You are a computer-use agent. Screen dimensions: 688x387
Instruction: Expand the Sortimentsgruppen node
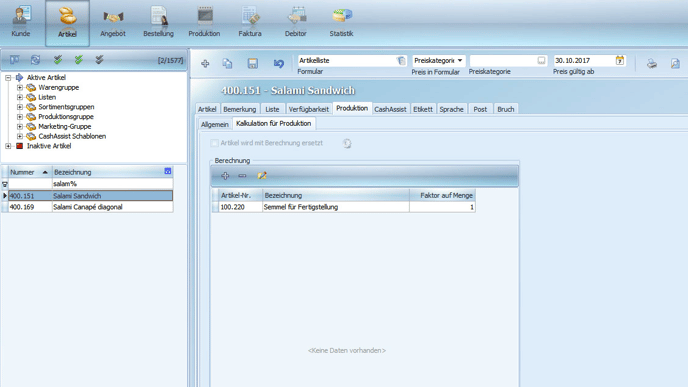20,107
